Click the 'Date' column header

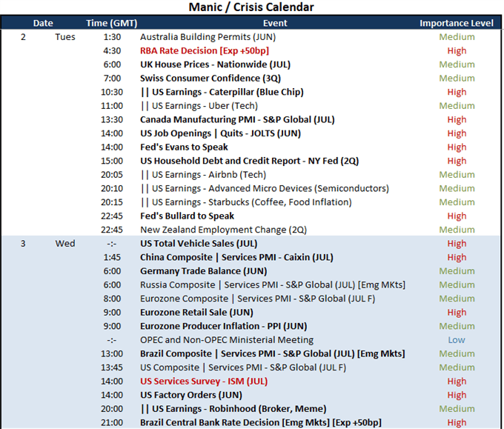[x=43, y=23]
